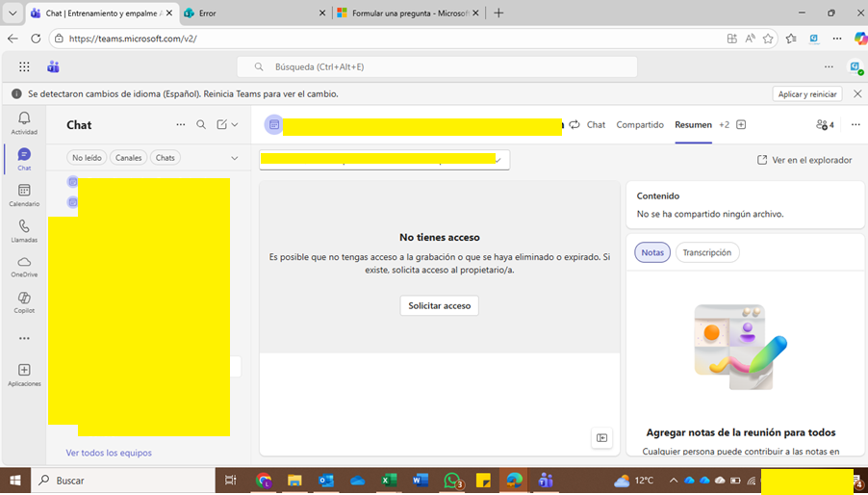The height and width of the screenshot is (495, 868).
Task: Show hidden system tray icons
Action: [x=674, y=481]
